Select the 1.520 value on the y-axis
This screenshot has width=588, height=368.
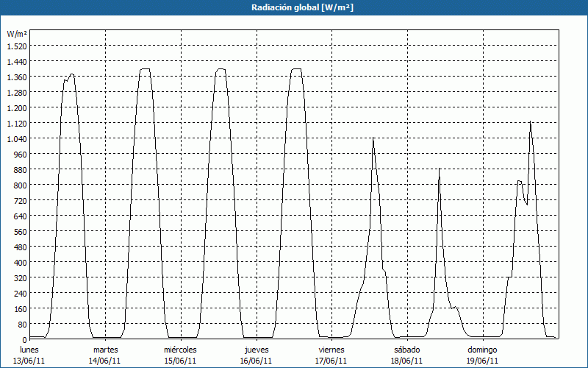pyautogui.click(x=16, y=46)
